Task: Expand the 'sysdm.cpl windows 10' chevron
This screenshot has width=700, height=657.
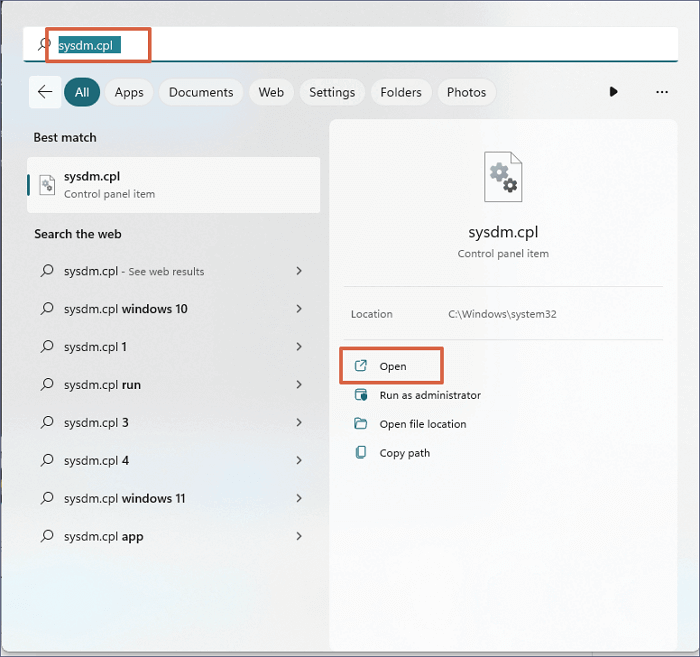Action: [x=299, y=309]
